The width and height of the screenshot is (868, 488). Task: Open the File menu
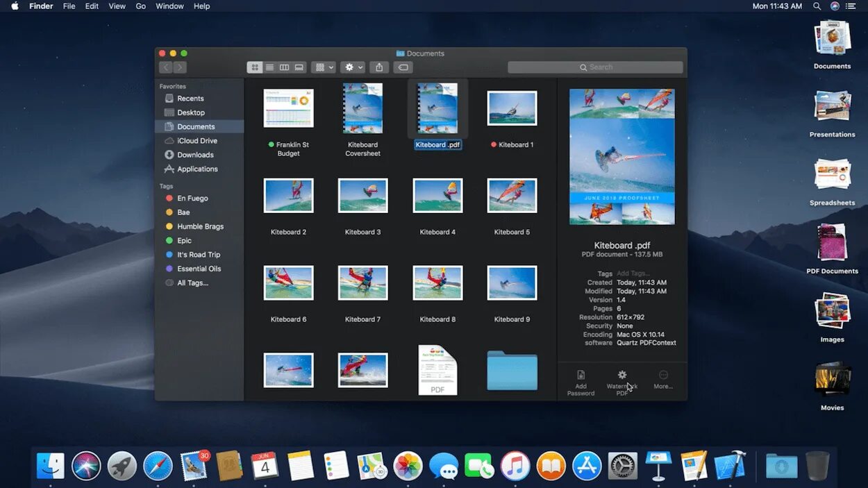point(69,6)
